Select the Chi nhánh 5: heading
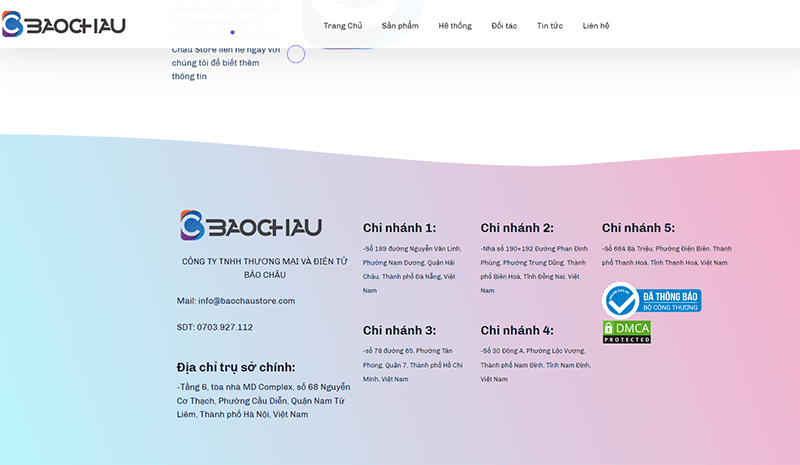 point(638,228)
